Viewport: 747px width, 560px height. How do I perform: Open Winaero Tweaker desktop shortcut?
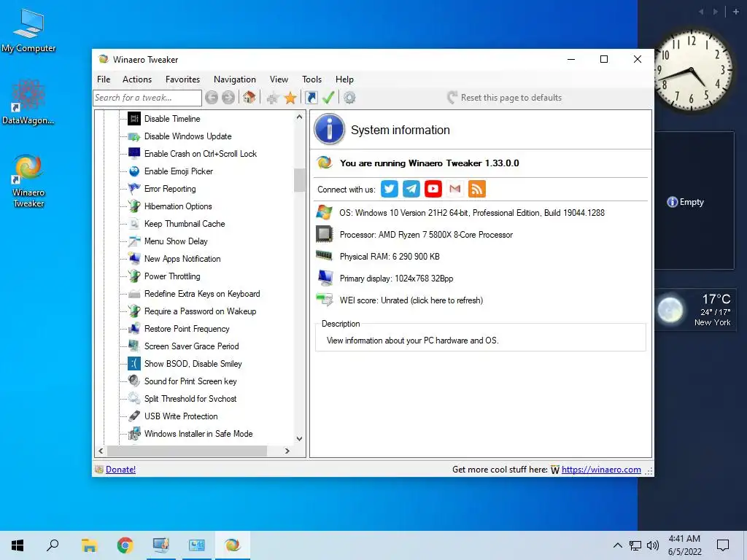coord(28,181)
